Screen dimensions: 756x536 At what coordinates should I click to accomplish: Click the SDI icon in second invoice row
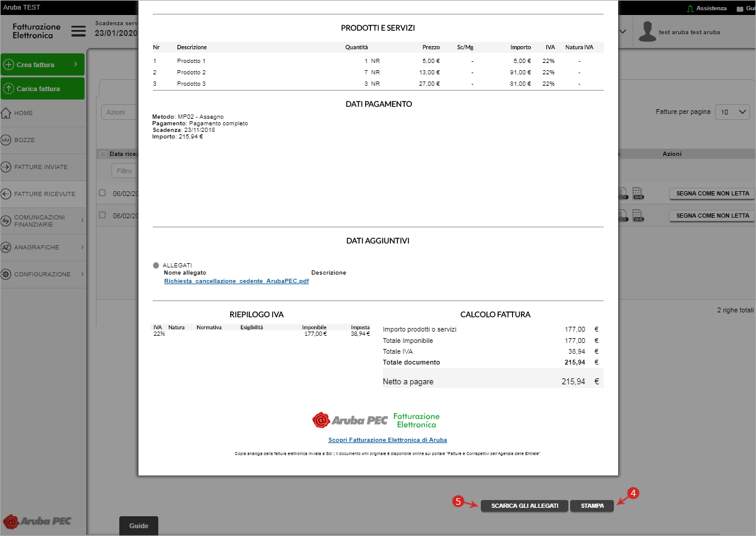(623, 215)
